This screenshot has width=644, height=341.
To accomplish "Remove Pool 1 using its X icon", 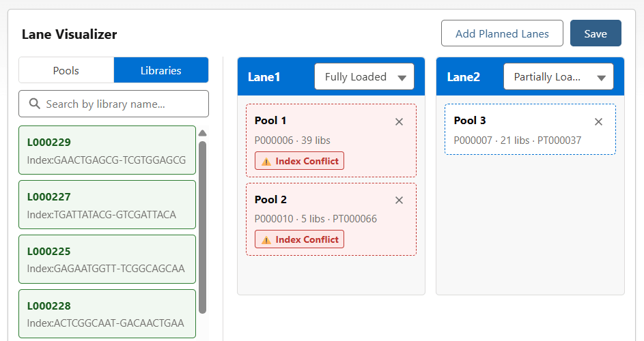I will 399,122.
